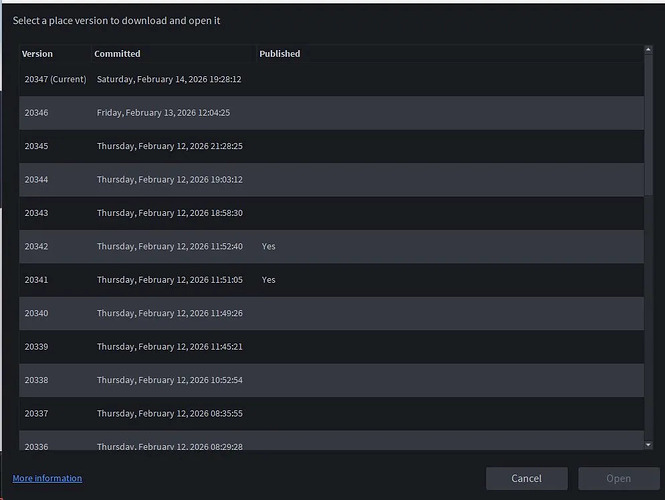
Task: Click the scroll-down arrow of version list
Action: pos(649,445)
